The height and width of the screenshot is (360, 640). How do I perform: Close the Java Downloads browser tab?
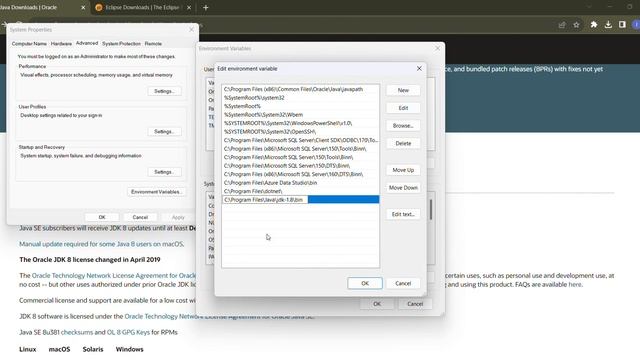pyautogui.click(x=83, y=7)
